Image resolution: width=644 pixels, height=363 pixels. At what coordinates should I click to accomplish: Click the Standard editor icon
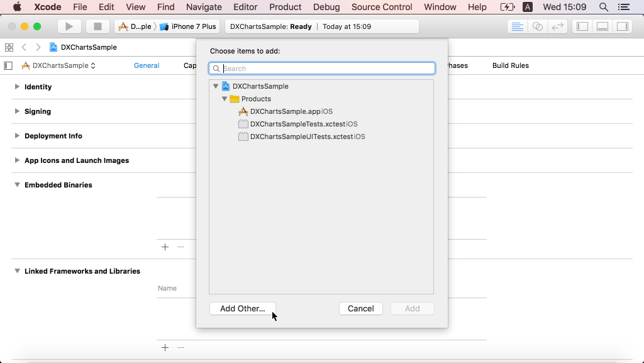coord(517,26)
